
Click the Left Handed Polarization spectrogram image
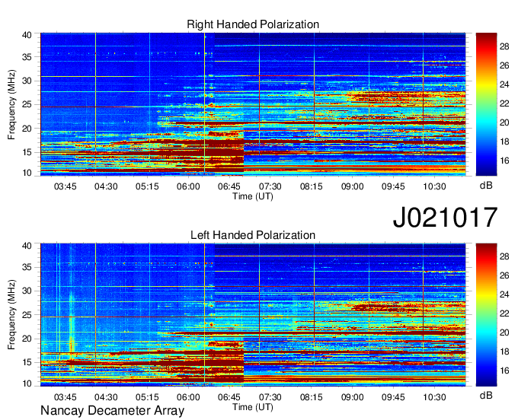[253, 315]
